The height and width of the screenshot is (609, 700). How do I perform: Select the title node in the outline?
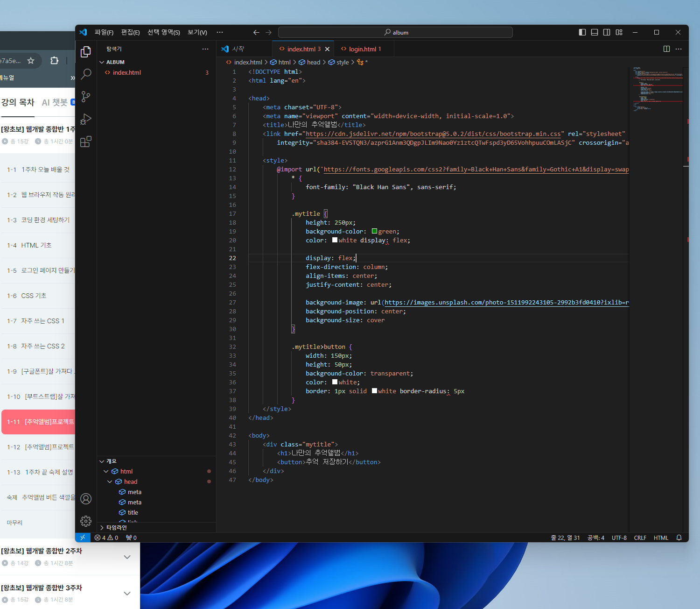pos(133,512)
